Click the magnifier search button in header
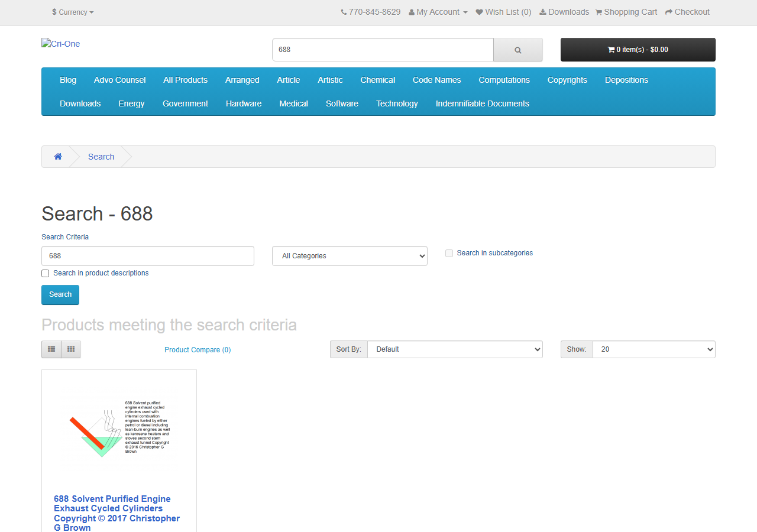757x532 pixels. coord(518,50)
